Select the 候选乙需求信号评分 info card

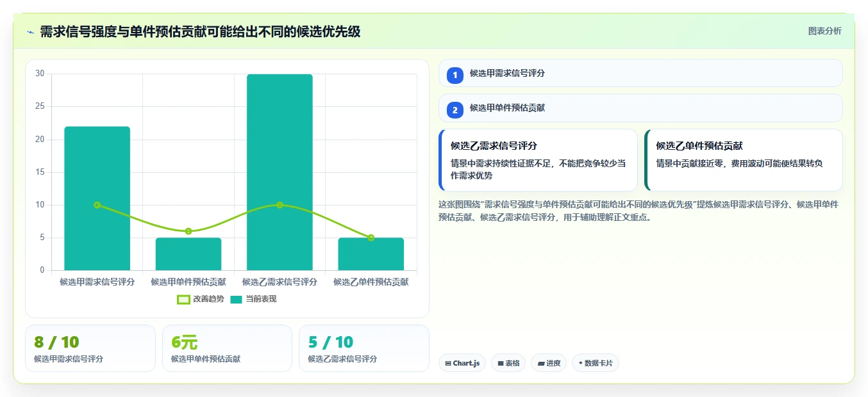[538, 160]
